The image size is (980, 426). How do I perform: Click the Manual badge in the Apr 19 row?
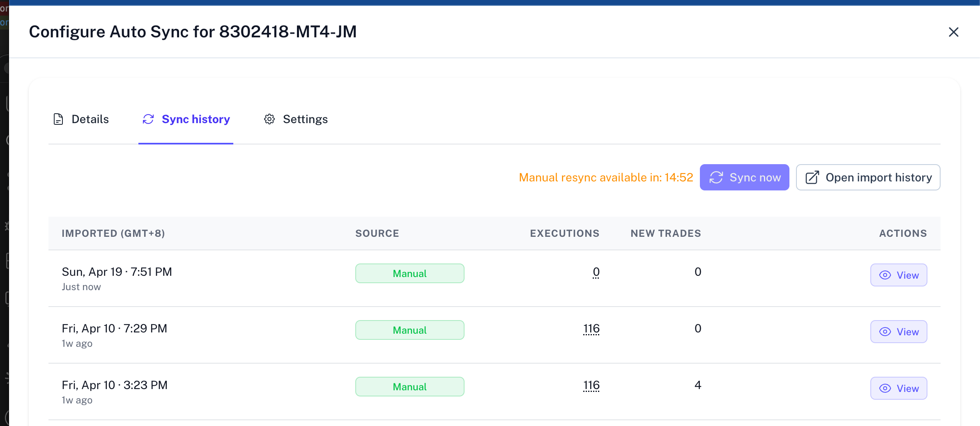[409, 273]
